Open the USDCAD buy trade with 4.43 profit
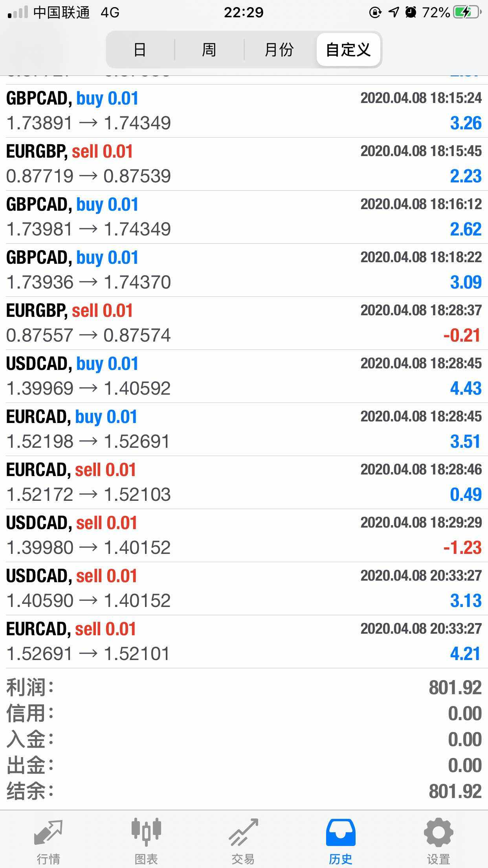This screenshot has width=488, height=868. (x=244, y=376)
